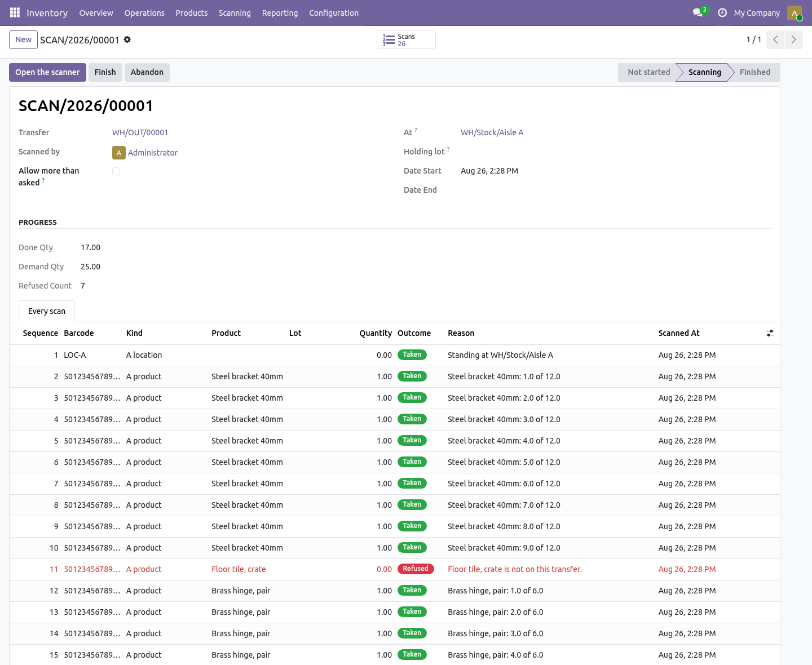Click the My Company switcher
Image resolution: width=812 pixels, height=665 pixels.
[757, 12]
